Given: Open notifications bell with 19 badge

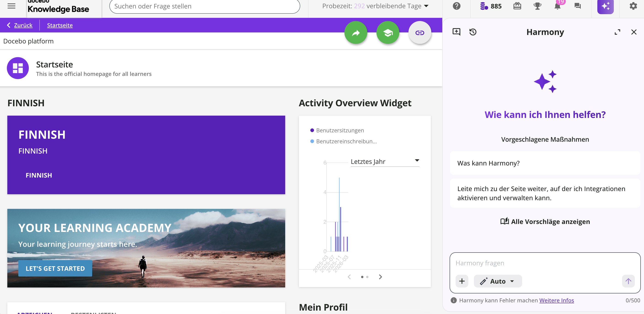Looking at the screenshot, I should click(557, 6).
